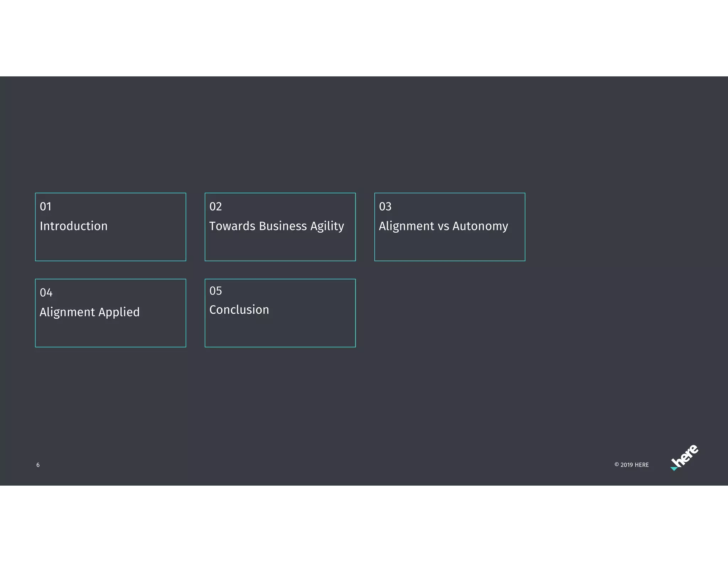
Task: Click empty space below Introduction in its box
Action: [x=110, y=247]
